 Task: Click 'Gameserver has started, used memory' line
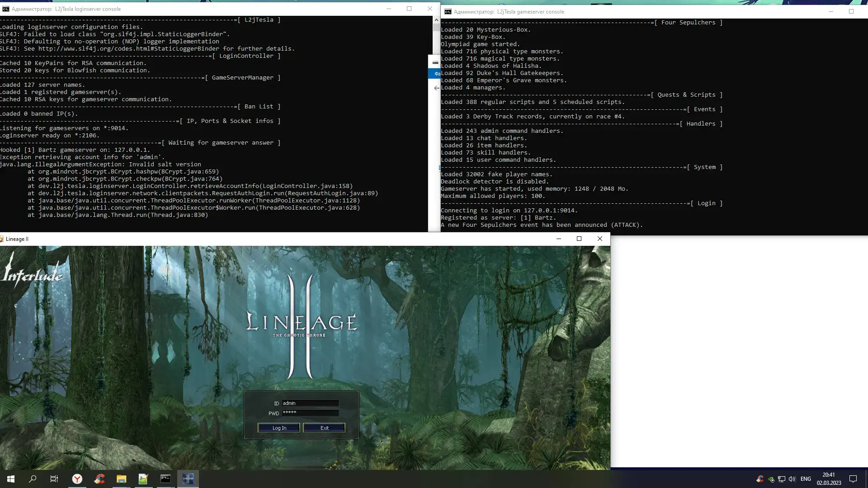click(x=534, y=189)
